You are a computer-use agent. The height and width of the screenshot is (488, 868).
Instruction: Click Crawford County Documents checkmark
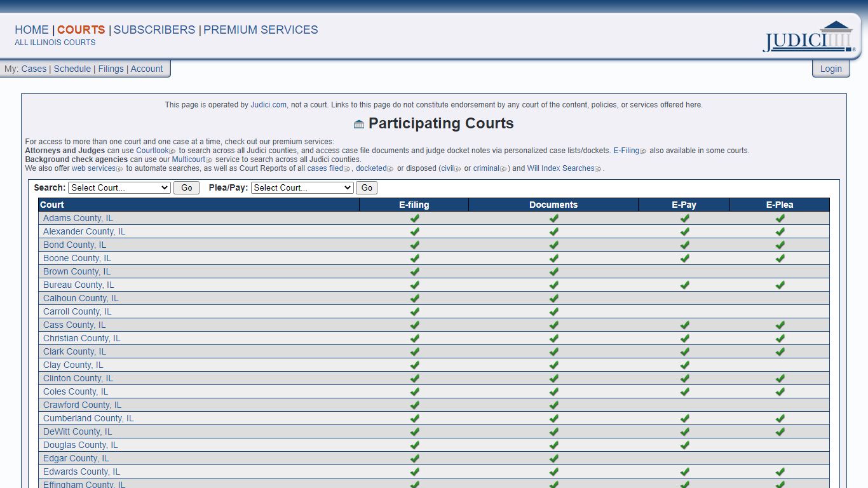pos(553,405)
